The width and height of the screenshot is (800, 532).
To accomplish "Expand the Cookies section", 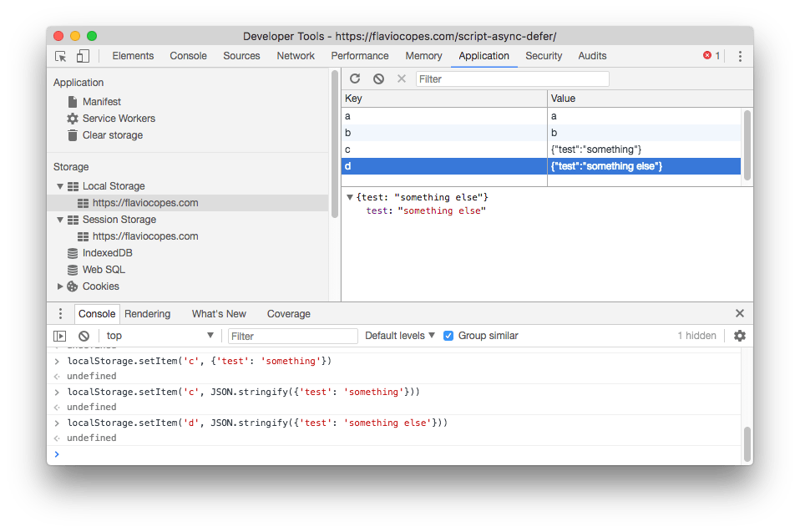I will pyautogui.click(x=59, y=286).
